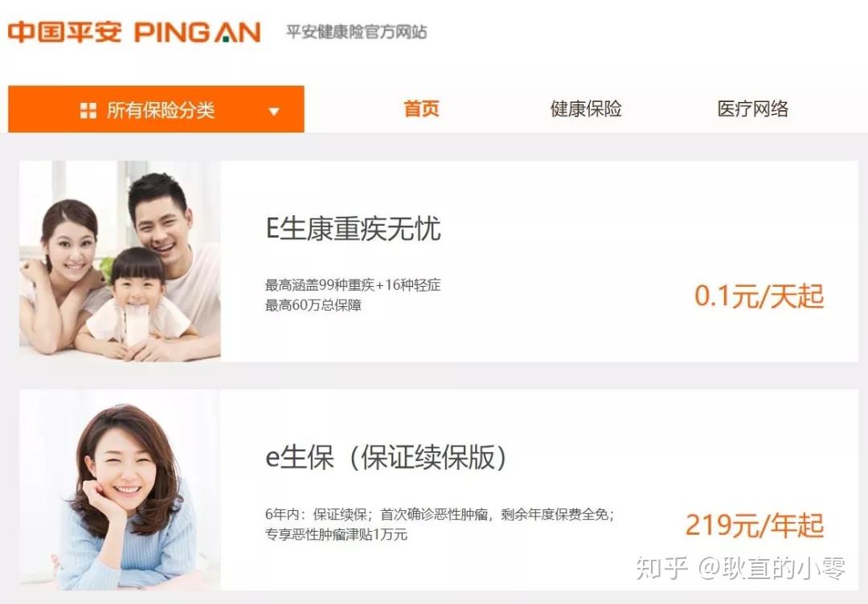Click the 知乎 @耿直的小零 watermark
Image resolution: width=868 pixels, height=604 pixels.
(741, 568)
